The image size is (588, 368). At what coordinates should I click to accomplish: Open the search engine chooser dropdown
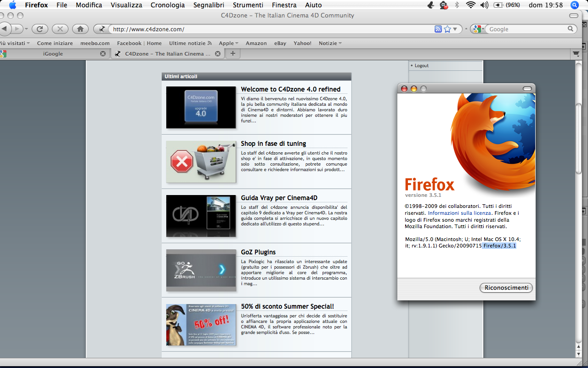pyautogui.click(x=484, y=29)
